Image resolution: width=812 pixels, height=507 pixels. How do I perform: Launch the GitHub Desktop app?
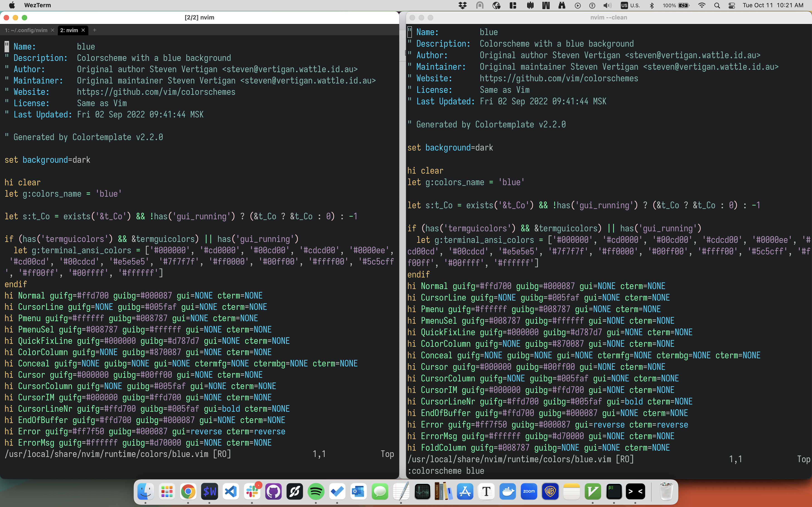[273, 491]
